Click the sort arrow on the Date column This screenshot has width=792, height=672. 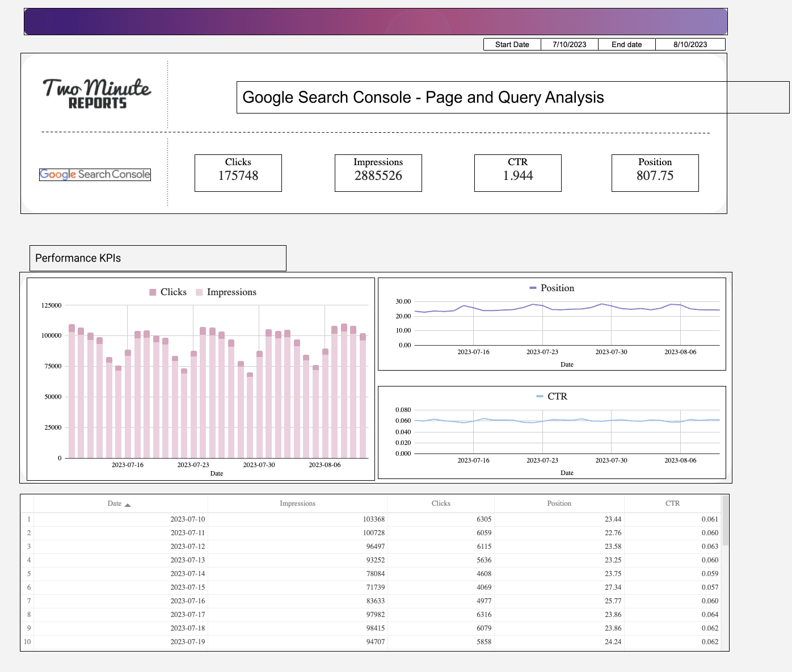(128, 503)
